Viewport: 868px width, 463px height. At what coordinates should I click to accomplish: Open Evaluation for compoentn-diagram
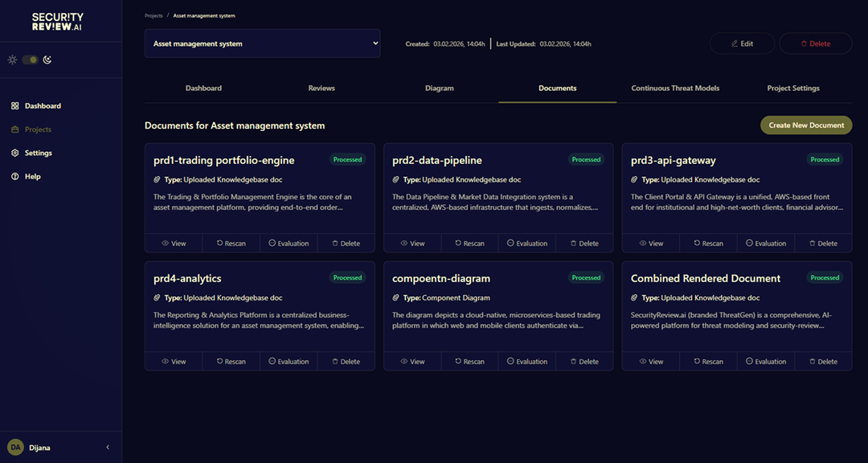pyautogui.click(x=527, y=361)
